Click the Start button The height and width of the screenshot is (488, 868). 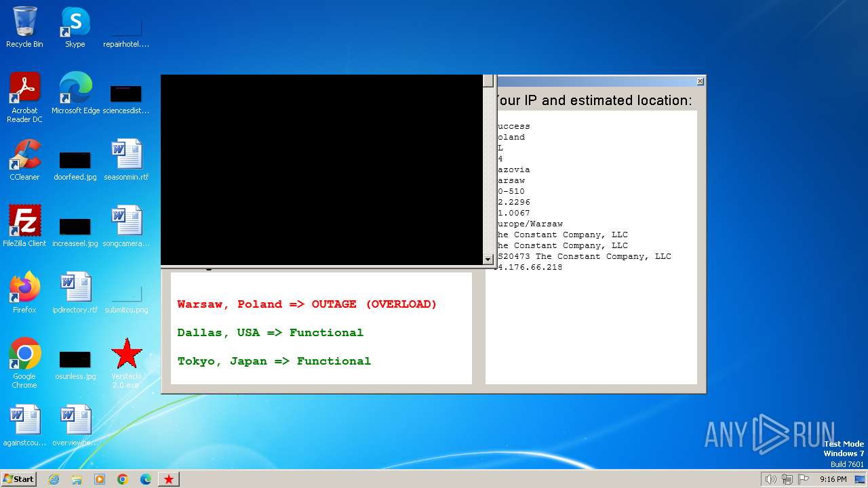pyautogui.click(x=19, y=479)
